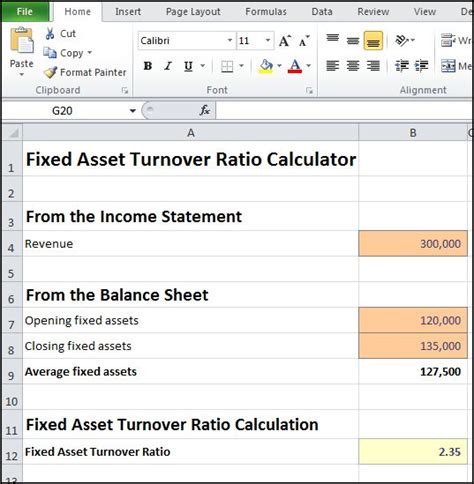Toggle the Bottom Align button

point(373,41)
